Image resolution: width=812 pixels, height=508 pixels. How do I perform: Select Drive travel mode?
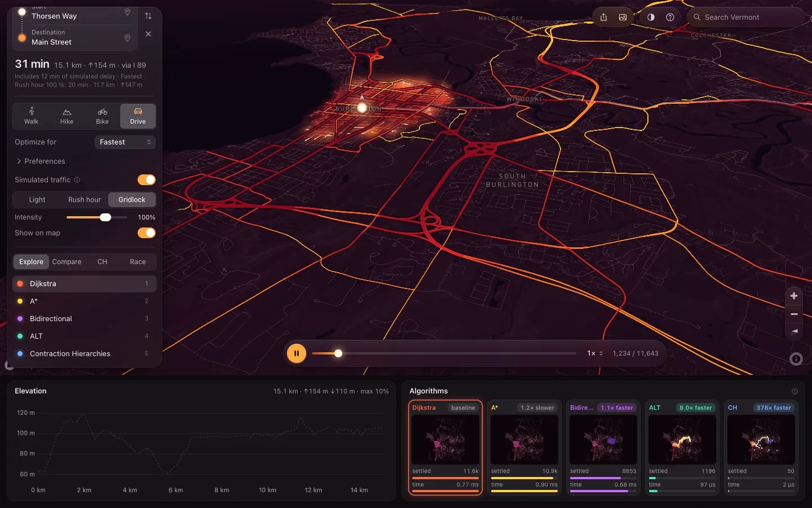tap(138, 116)
